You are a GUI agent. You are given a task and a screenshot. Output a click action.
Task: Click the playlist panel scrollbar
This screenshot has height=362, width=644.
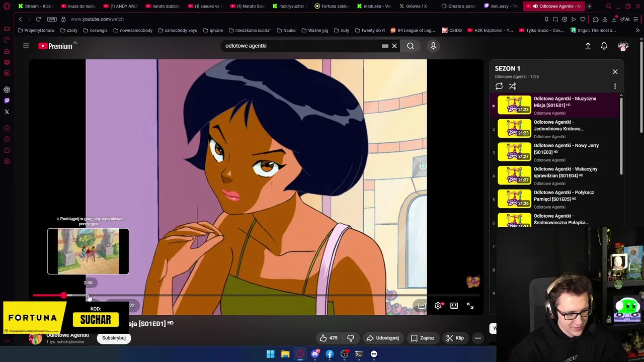pos(621,135)
